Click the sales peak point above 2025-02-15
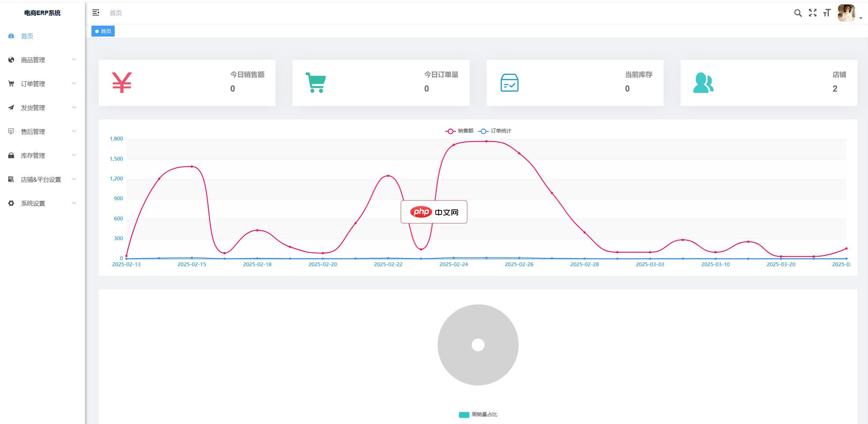Viewport: 868px width, 424px height. click(x=192, y=166)
